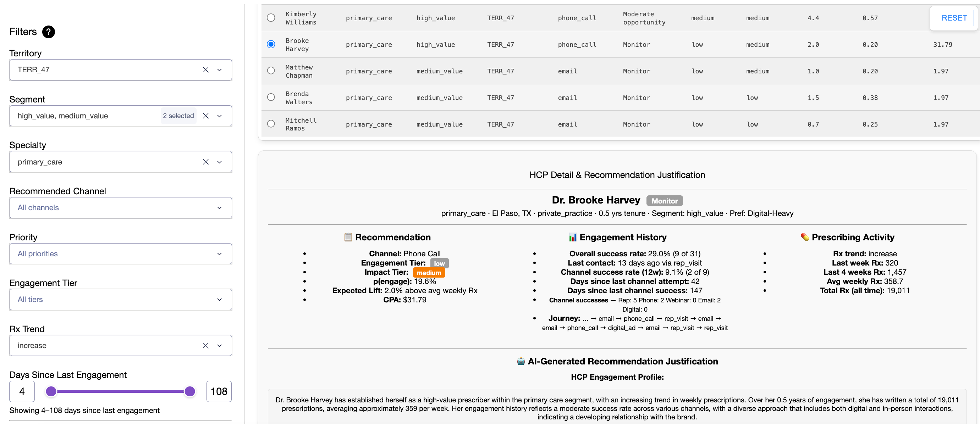Click the Monitor badge beside Dr. Brooke Harvey
980x424 pixels.
pos(664,201)
